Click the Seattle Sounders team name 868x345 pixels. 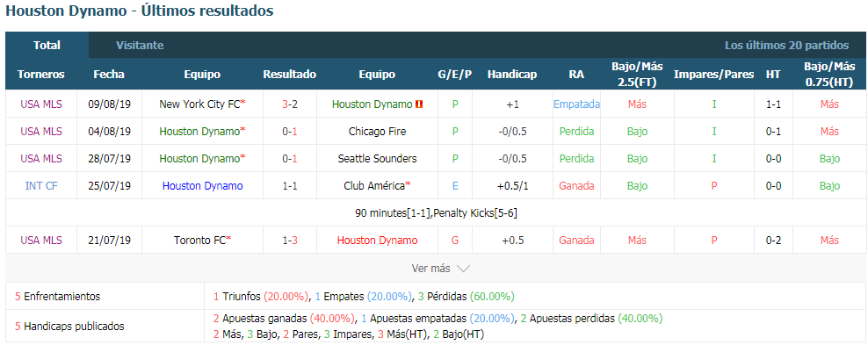[377, 159]
